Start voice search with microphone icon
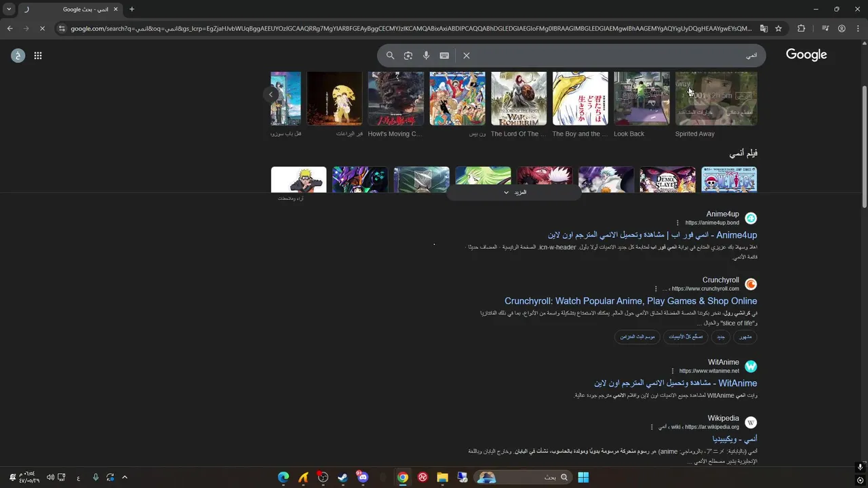This screenshot has height=488, width=868. tap(427, 56)
